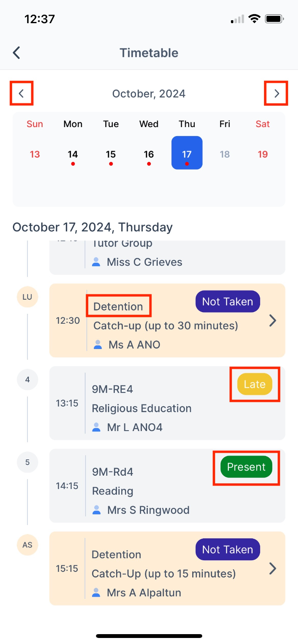Tap the back arrow beside Timetable

click(16, 53)
